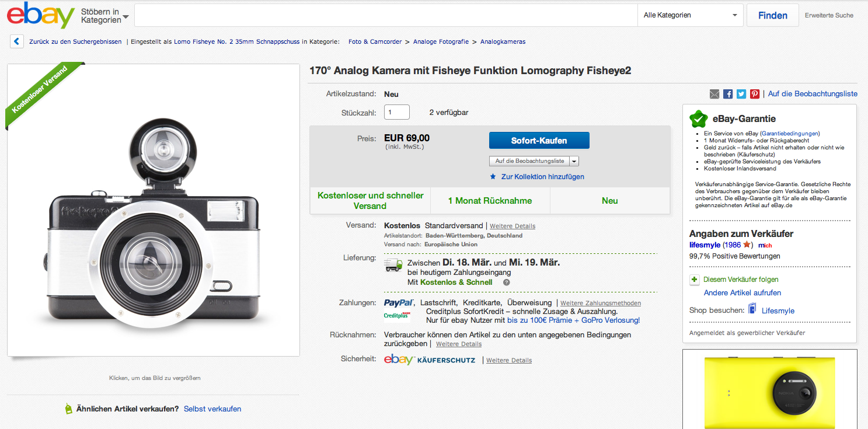Click back arrow to search results
Image resolution: width=868 pixels, height=429 pixels.
click(17, 41)
